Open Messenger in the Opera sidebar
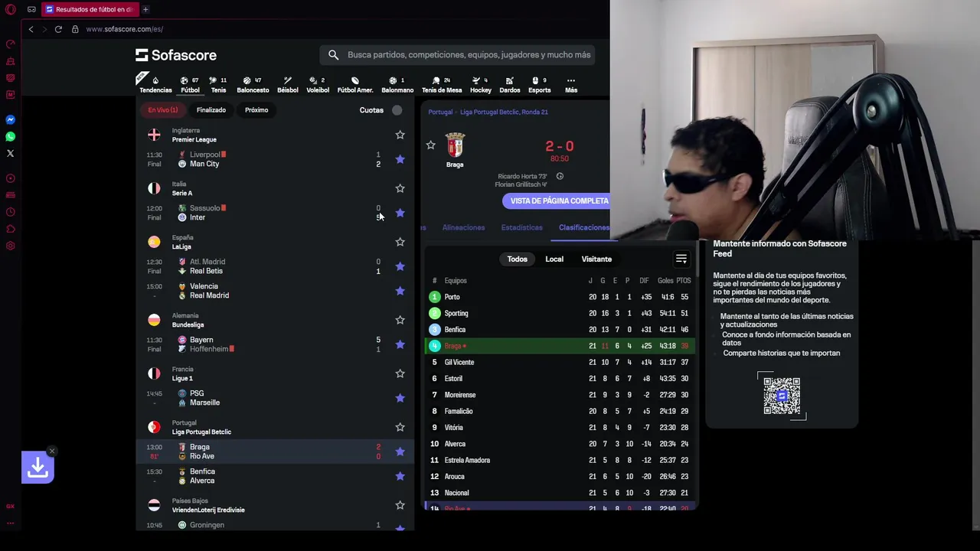This screenshot has width=980, height=551. pyautogui.click(x=11, y=120)
